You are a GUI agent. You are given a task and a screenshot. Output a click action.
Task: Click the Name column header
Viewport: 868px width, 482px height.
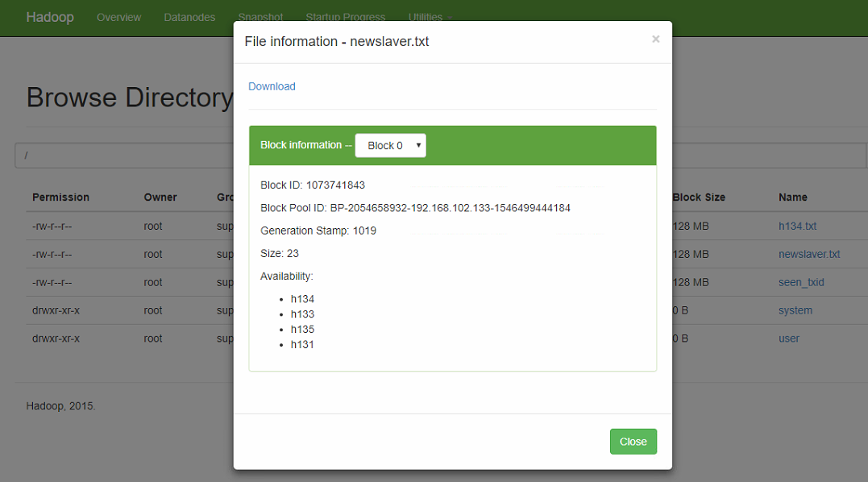pyautogui.click(x=793, y=197)
